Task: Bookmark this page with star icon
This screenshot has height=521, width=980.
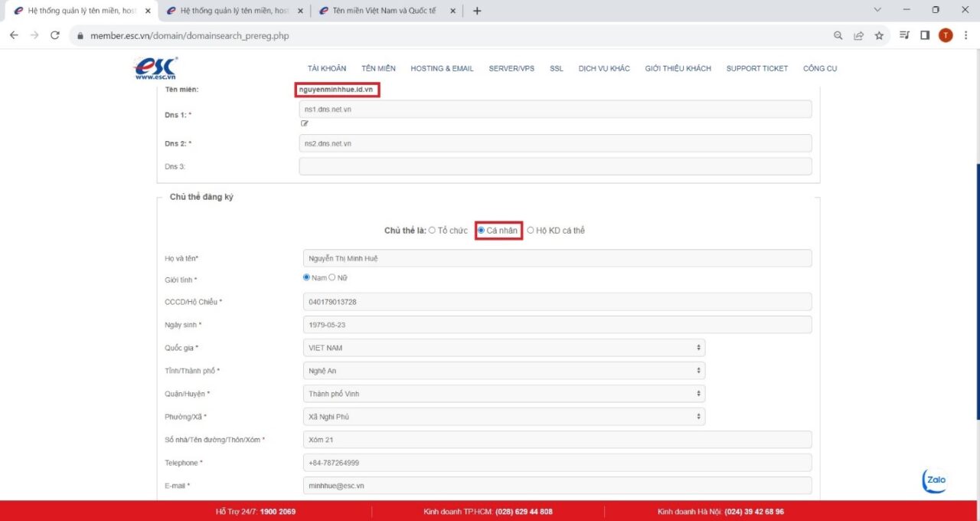Action: (879, 35)
